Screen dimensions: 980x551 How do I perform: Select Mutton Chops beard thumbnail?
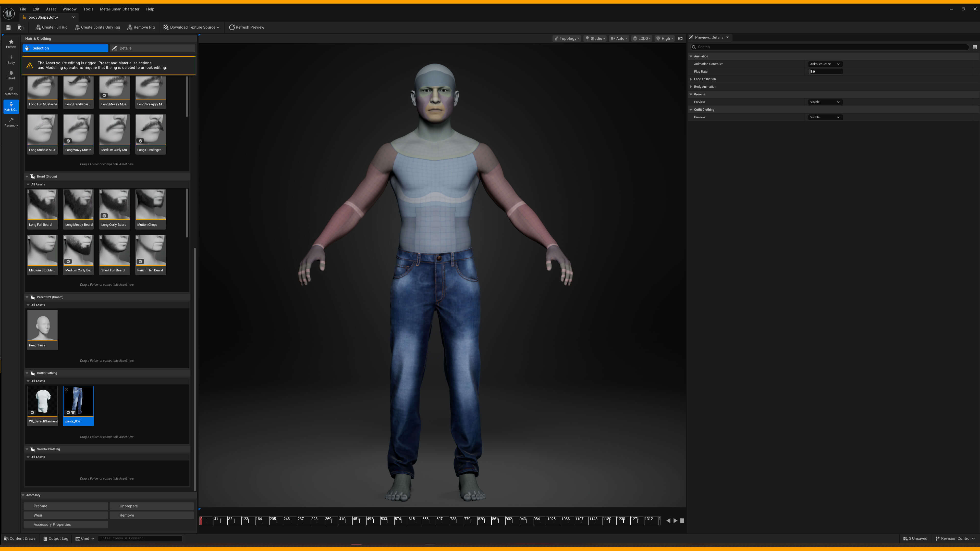[x=151, y=209]
